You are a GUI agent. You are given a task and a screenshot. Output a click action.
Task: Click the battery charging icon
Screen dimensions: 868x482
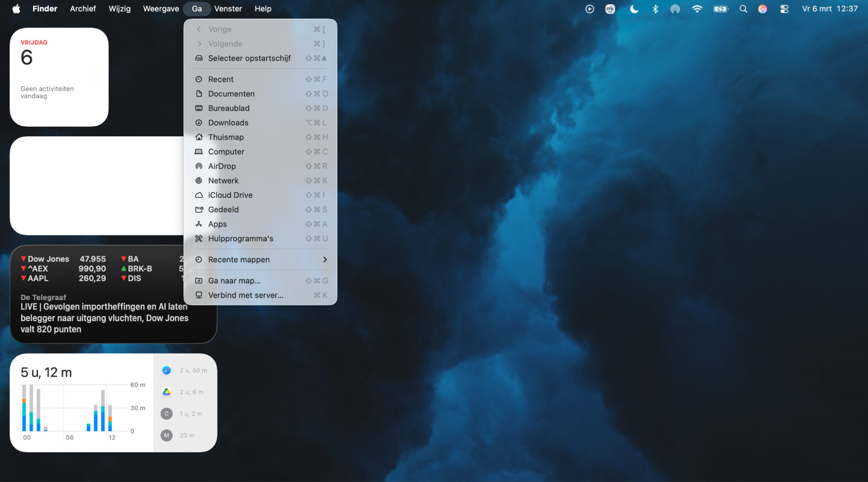click(x=720, y=9)
